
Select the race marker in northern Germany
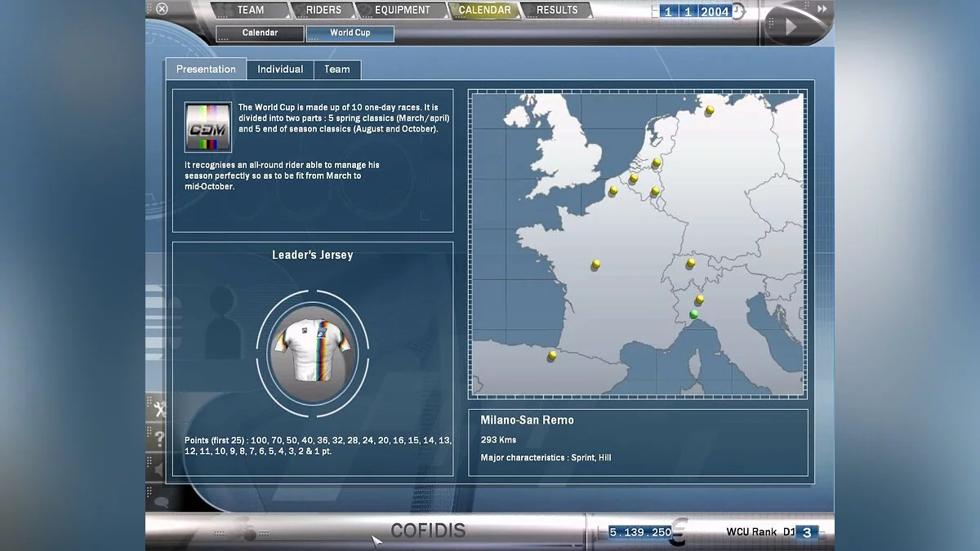[710, 110]
